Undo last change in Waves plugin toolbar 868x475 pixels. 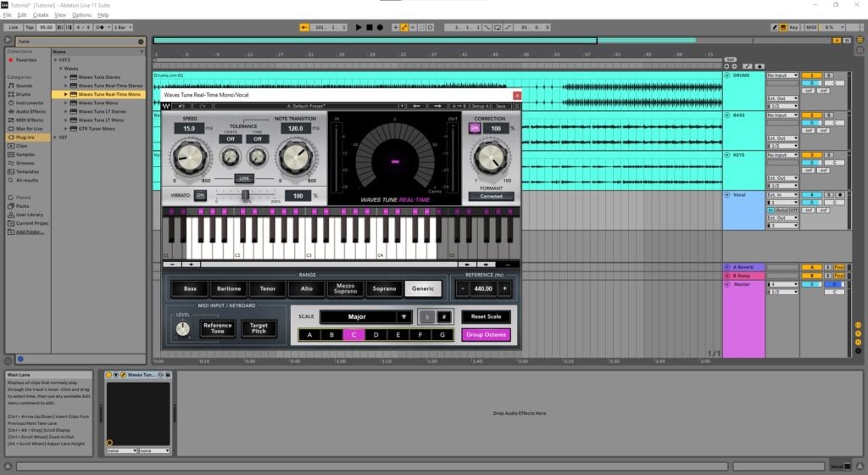click(x=181, y=106)
